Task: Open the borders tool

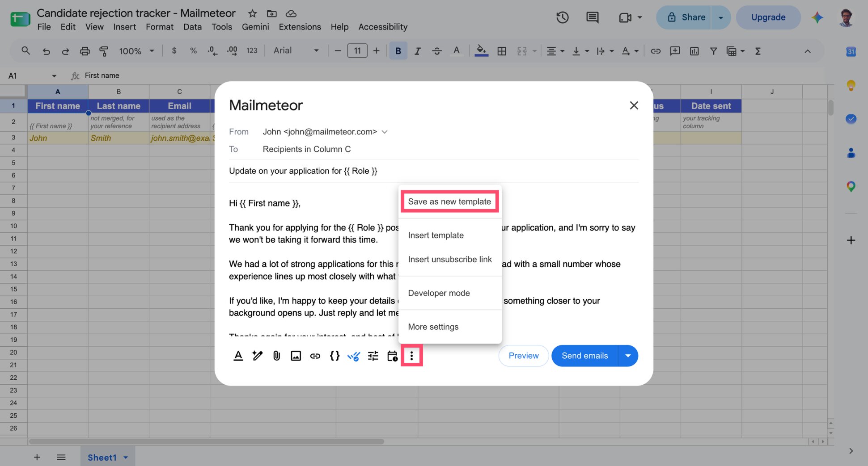Action: pos(502,51)
